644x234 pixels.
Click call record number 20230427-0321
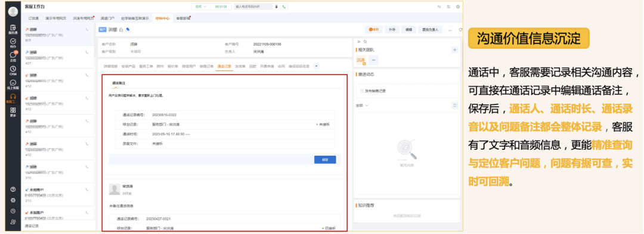tap(159, 219)
